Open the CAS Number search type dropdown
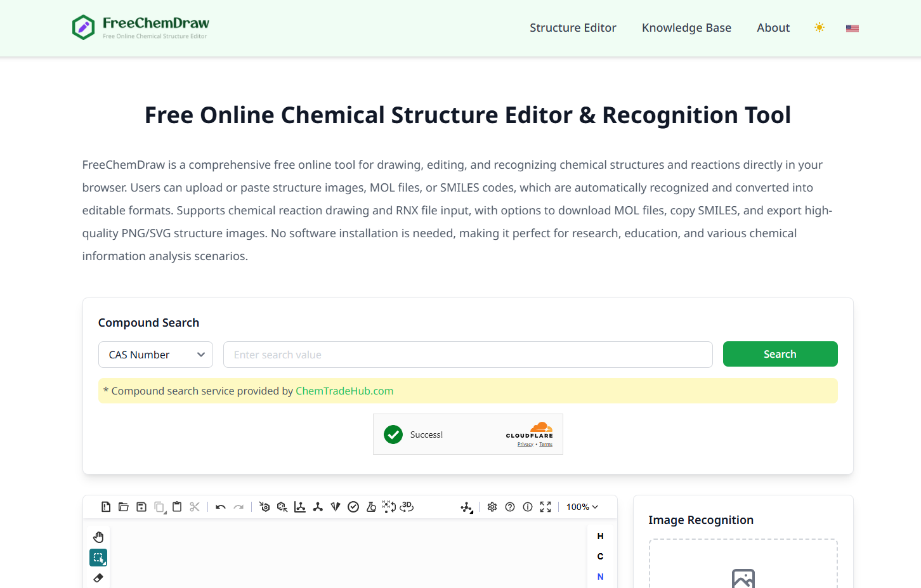 click(155, 355)
